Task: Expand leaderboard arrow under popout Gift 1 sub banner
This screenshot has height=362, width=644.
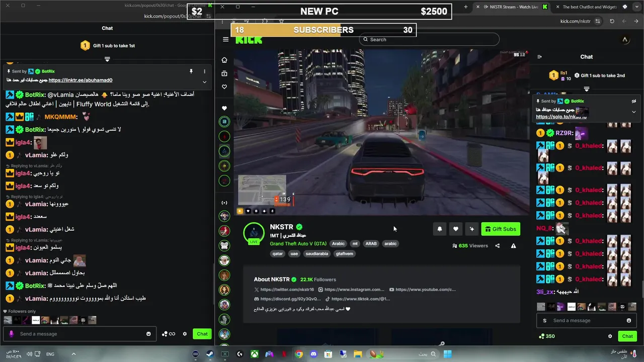Action: click(107, 59)
